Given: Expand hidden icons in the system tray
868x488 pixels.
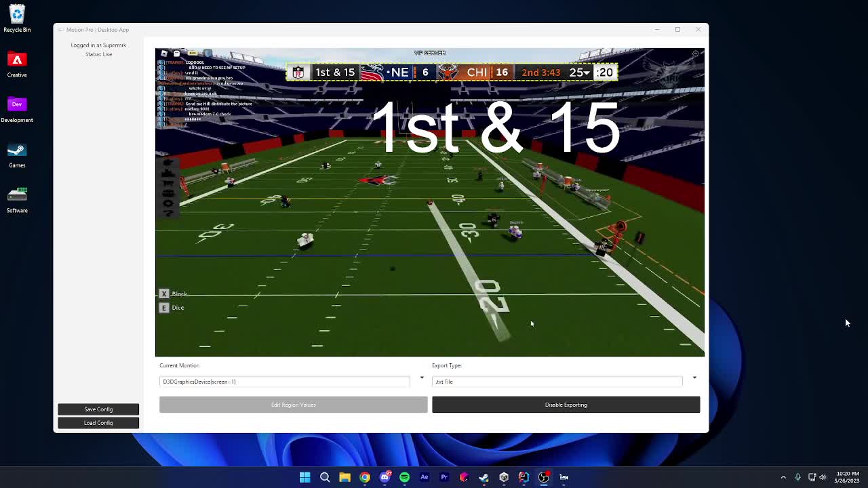Looking at the screenshot, I should click(x=784, y=477).
